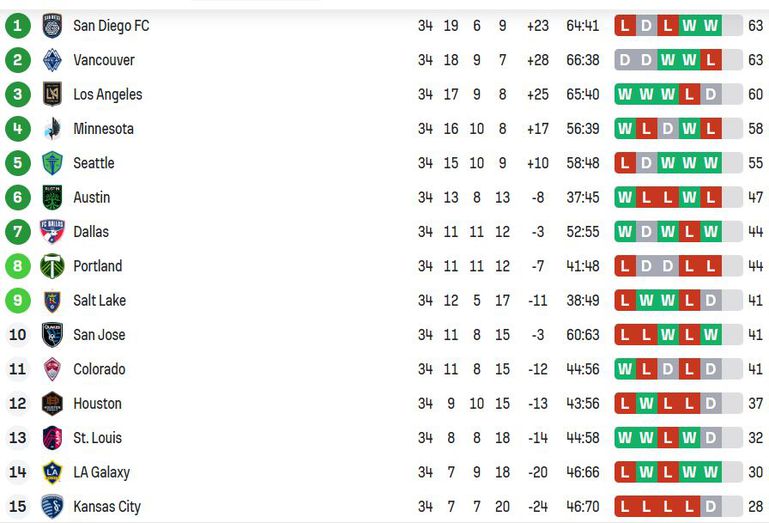Open the San Jose team link

point(99,335)
